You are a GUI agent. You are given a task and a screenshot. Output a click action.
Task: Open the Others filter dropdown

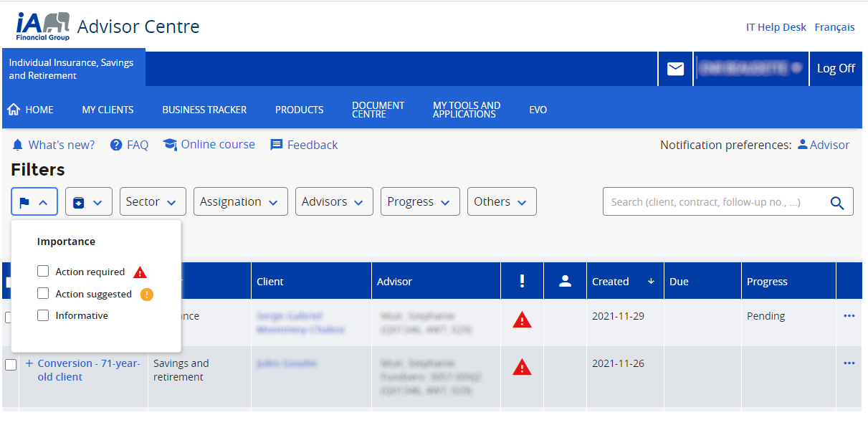(502, 202)
